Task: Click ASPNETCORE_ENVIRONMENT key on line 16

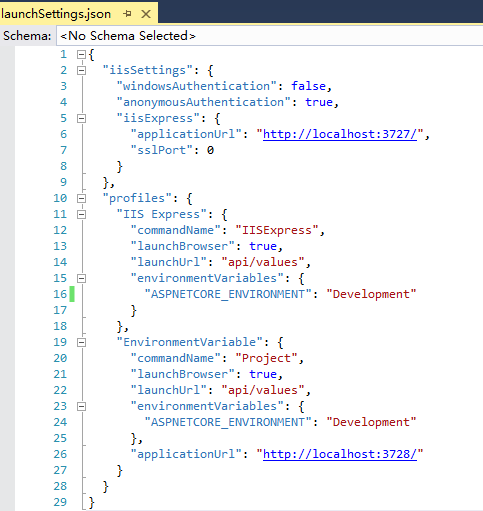Action: 228,294
